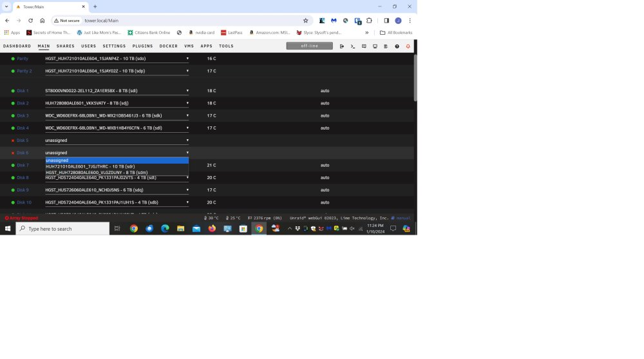Open the Parity disk dropdown
Screen dimensions: 644x359
(x=117, y=59)
